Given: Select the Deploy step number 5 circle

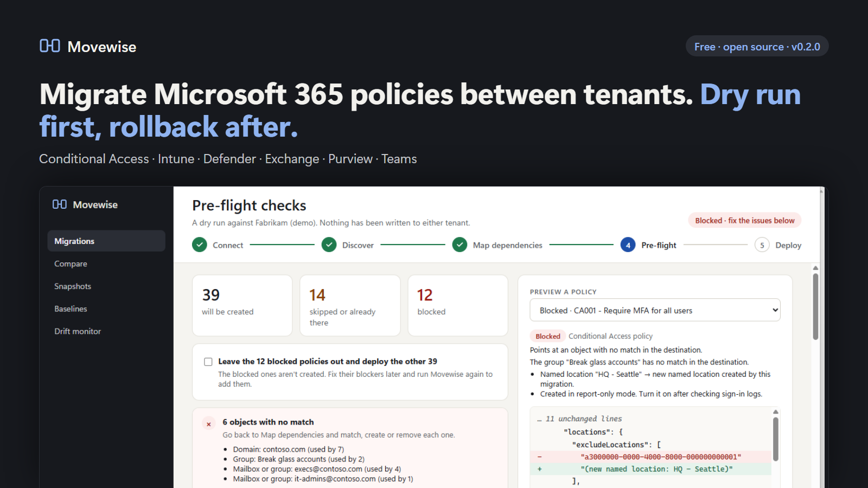Looking at the screenshot, I should 762,245.
